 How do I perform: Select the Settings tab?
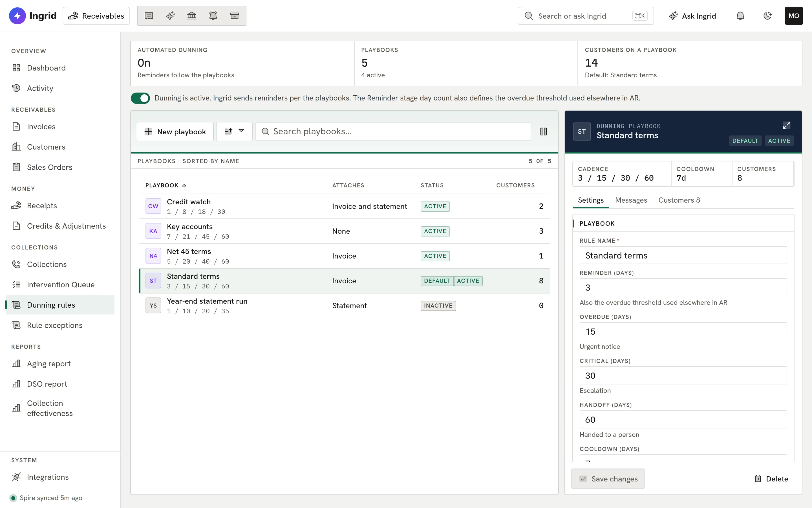591,200
